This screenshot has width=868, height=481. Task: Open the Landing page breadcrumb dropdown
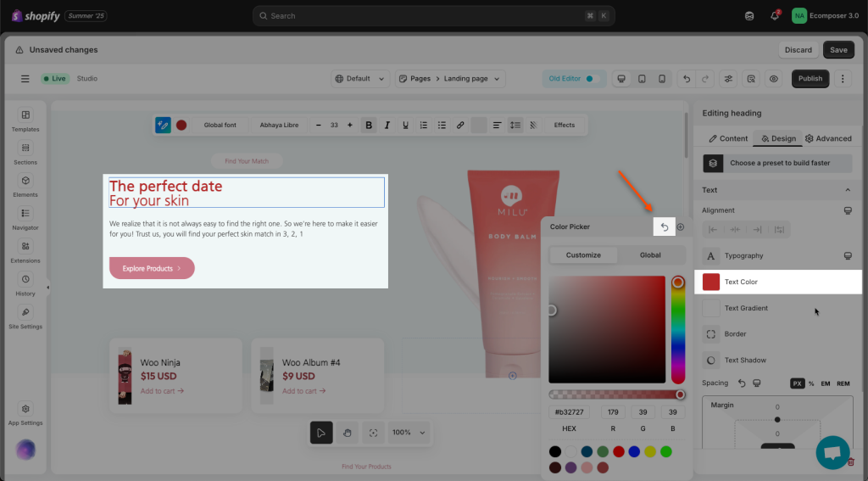[471, 79]
